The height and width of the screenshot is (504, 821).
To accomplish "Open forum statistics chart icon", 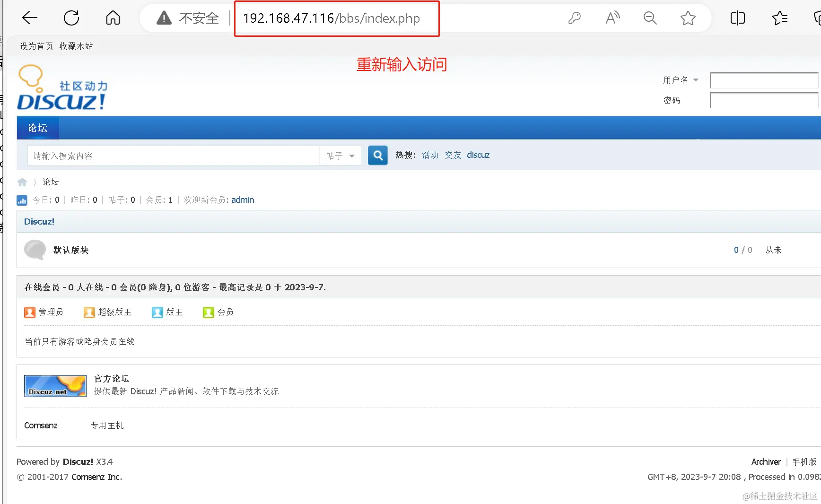I will (x=22, y=200).
